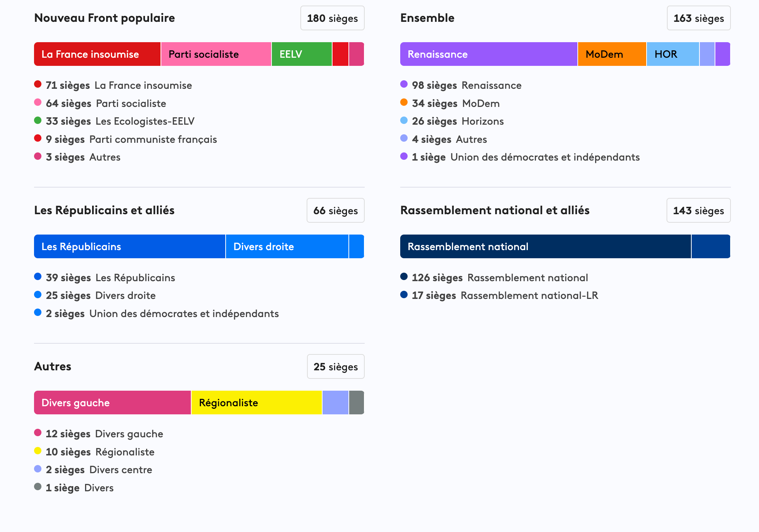Click the 163 sièges badge
This screenshot has width=759, height=532.
pos(699,18)
